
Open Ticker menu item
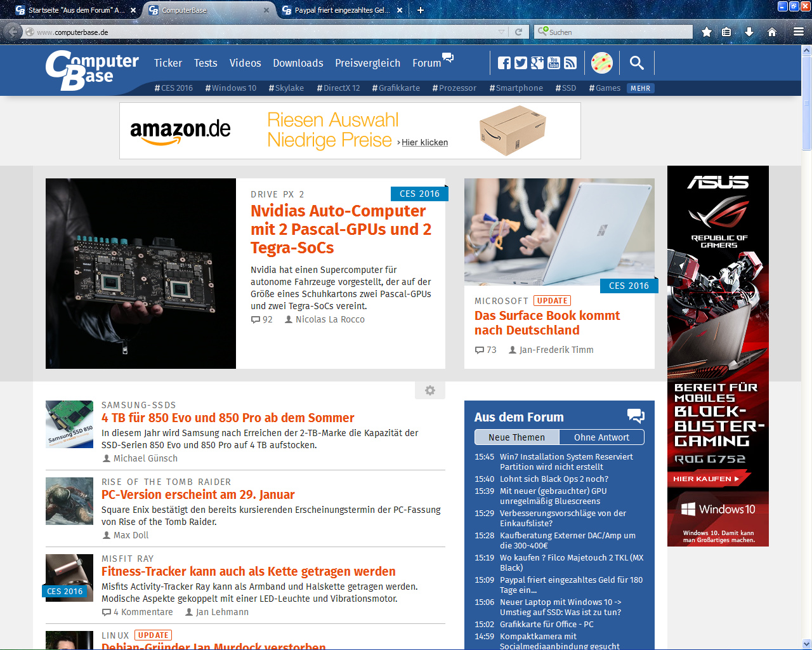pyautogui.click(x=168, y=63)
